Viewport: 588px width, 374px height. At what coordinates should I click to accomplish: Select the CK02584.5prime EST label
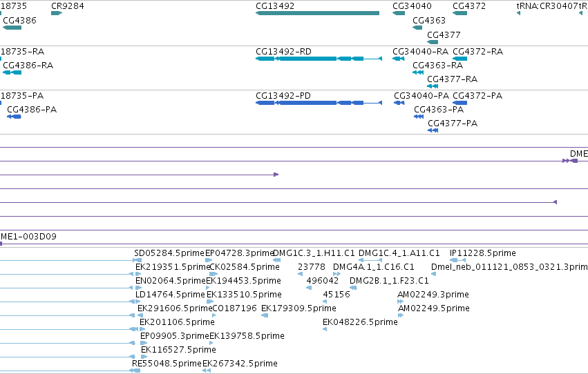245,267
